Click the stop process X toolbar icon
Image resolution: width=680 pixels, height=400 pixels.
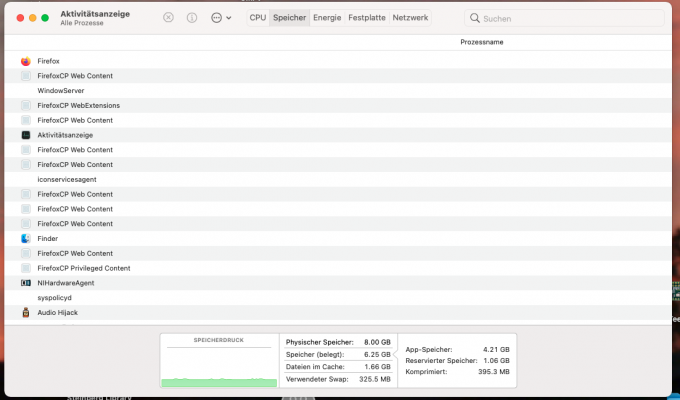pos(168,17)
